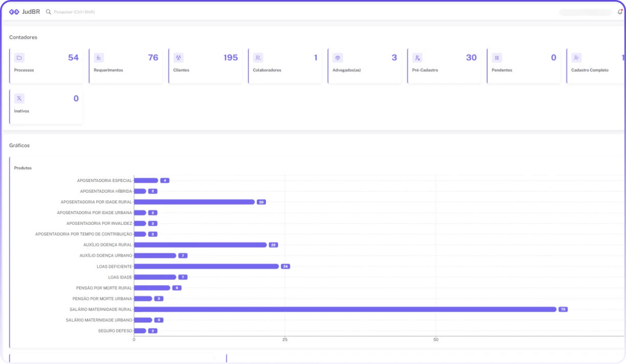Click the LOAS Deficiente bar
Image resolution: width=626 pixels, height=364 pixels.
pos(207,266)
